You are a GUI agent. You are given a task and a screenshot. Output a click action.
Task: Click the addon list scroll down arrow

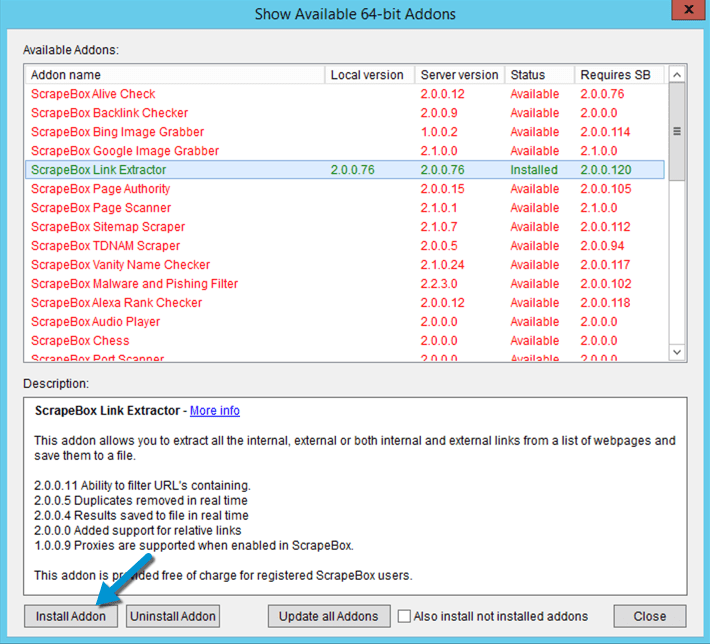tap(677, 352)
